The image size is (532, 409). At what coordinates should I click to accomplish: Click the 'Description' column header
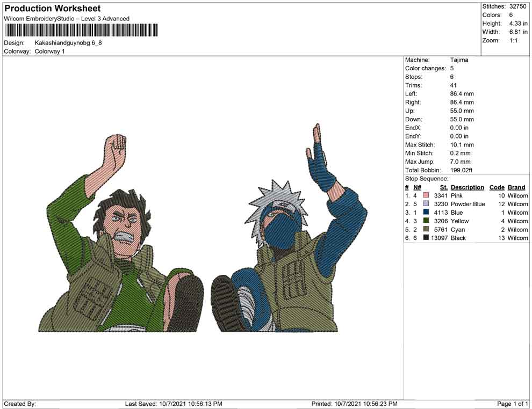[467, 187]
